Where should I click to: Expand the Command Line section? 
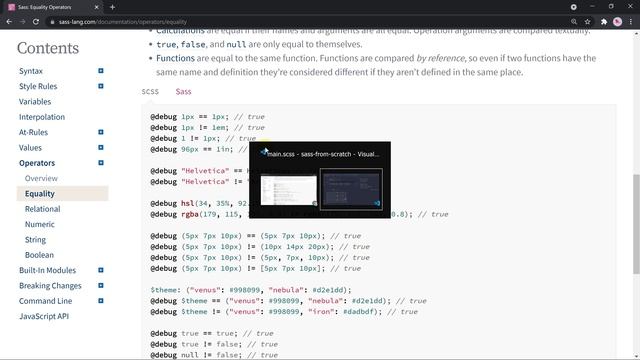tap(101, 301)
